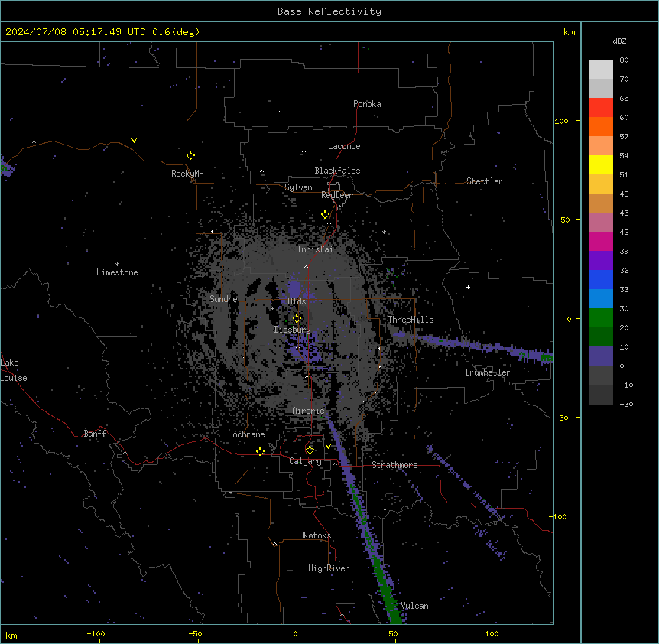Click the Vulcan label
The width and height of the screenshot is (659, 644).
pos(415,606)
